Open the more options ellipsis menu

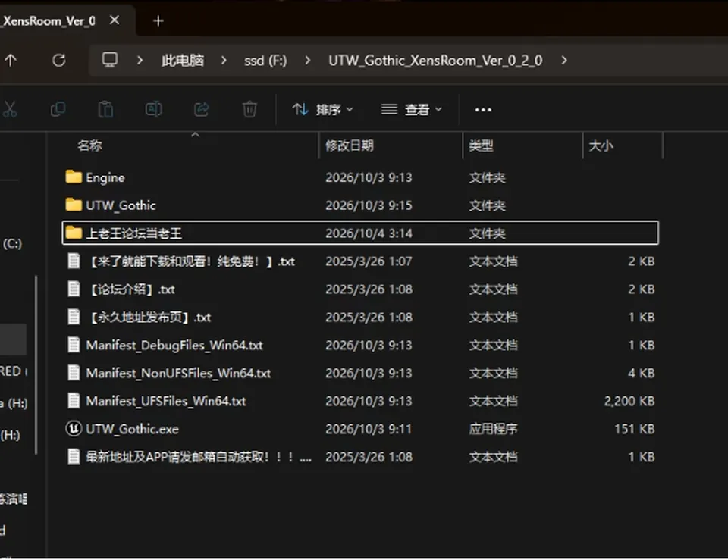click(483, 110)
